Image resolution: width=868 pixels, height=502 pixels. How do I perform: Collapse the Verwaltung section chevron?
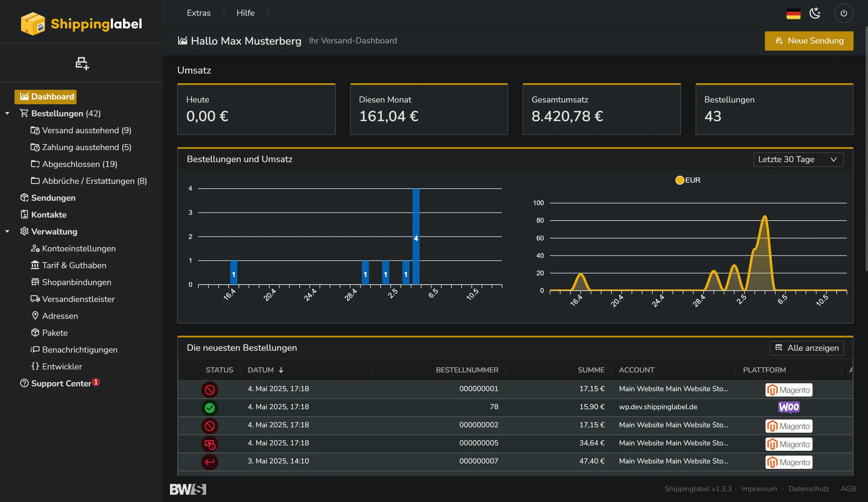point(7,231)
